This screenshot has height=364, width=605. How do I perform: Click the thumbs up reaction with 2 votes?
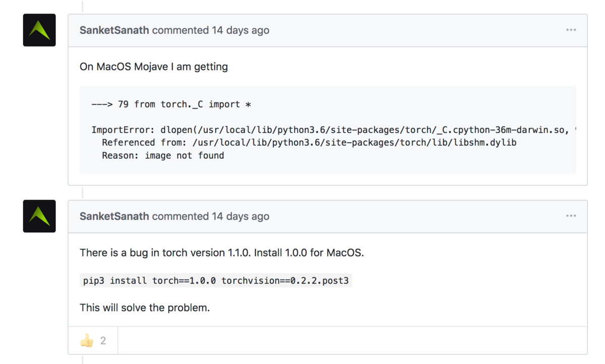click(93, 341)
